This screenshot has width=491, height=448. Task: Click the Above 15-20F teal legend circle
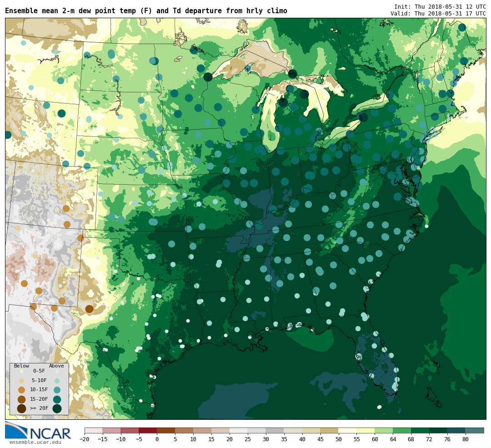57,399
